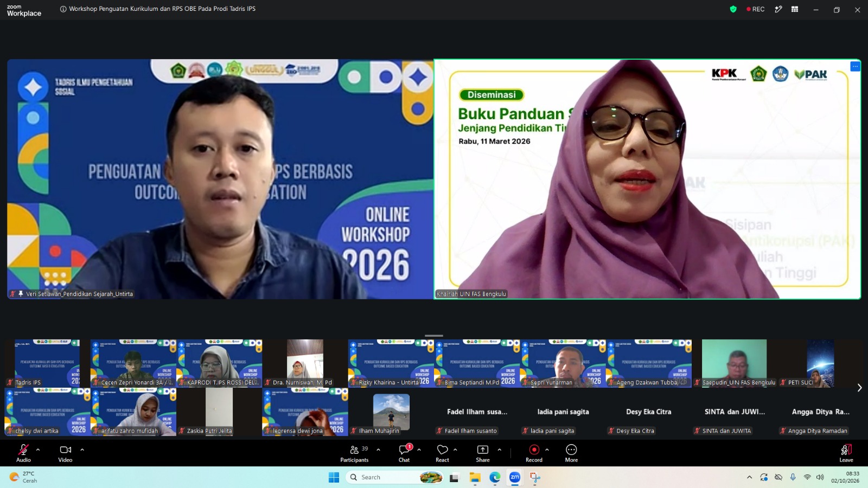This screenshot has height=488, width=868.
Task: Open meeting info icon beside title
Action: coord(63,9)
